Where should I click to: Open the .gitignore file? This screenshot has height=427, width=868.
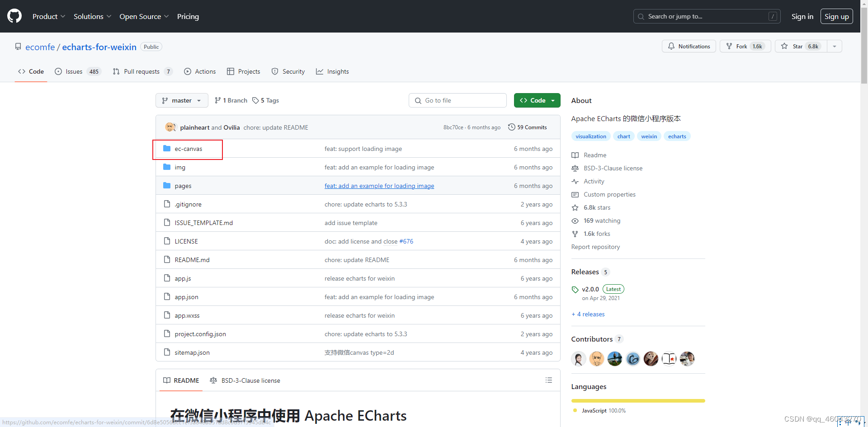[x=188, y=204]
